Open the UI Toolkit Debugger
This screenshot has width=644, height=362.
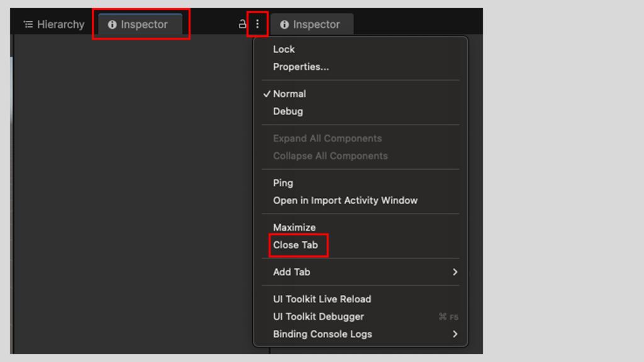click(318, 317)
